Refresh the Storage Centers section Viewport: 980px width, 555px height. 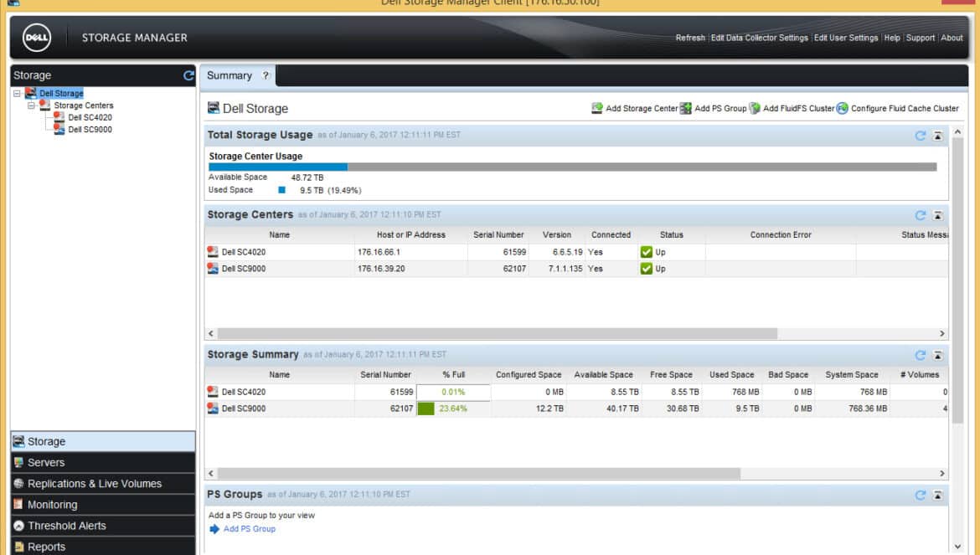pyautogui.click(x=920, y=215)
